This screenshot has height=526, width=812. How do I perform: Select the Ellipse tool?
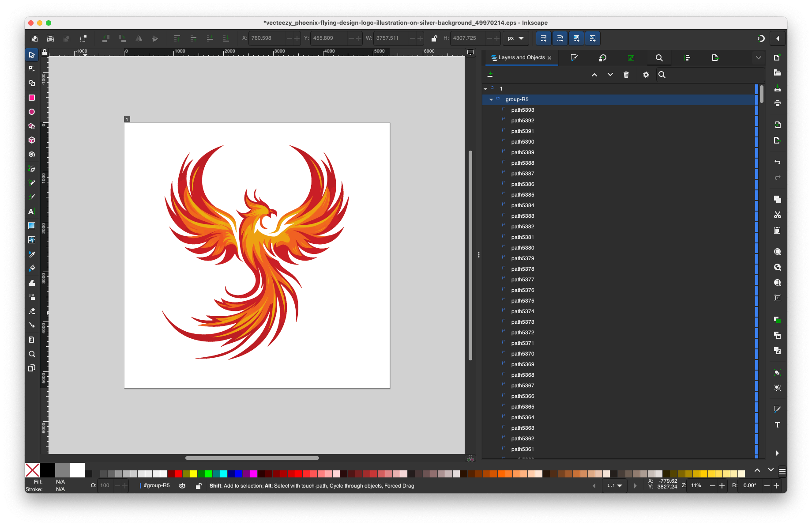pyautogui.click(x=32, y=112)
